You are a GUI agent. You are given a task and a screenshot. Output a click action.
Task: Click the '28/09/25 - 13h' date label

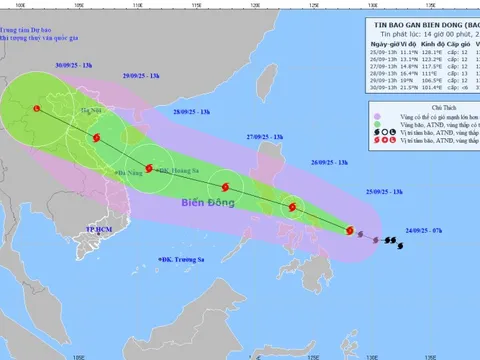click(192, 112)
